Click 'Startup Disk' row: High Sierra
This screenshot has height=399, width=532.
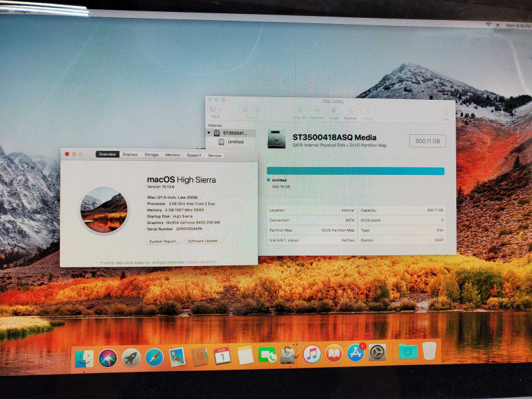point(170,216)
